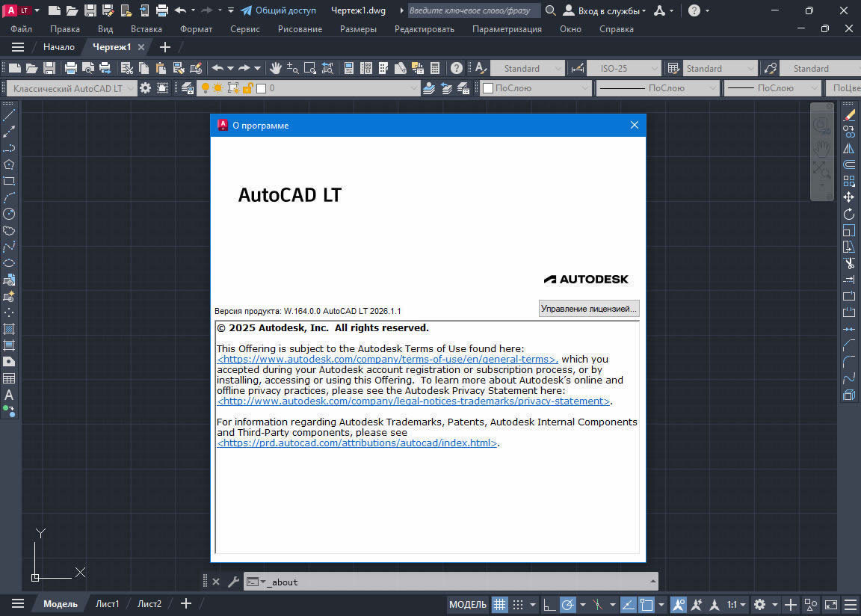Select the Line tool in left toolbar
Viewport: 861px width, 616px height.
coord(10,115)
